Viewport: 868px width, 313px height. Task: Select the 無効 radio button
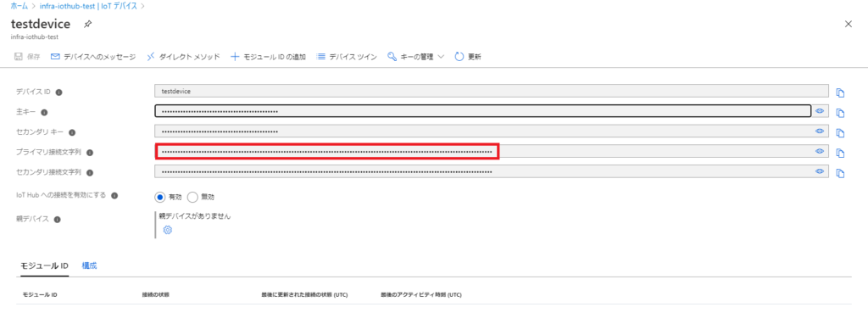(x=192, y=197)
